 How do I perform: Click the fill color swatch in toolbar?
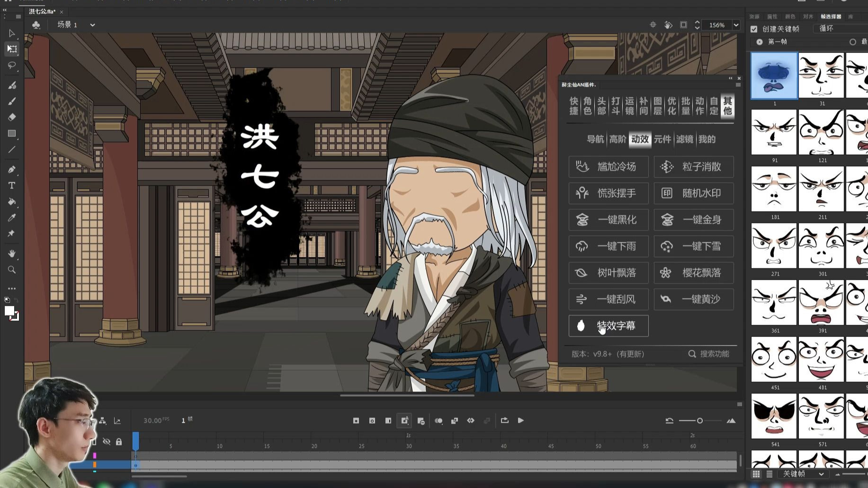coord(9,311)
